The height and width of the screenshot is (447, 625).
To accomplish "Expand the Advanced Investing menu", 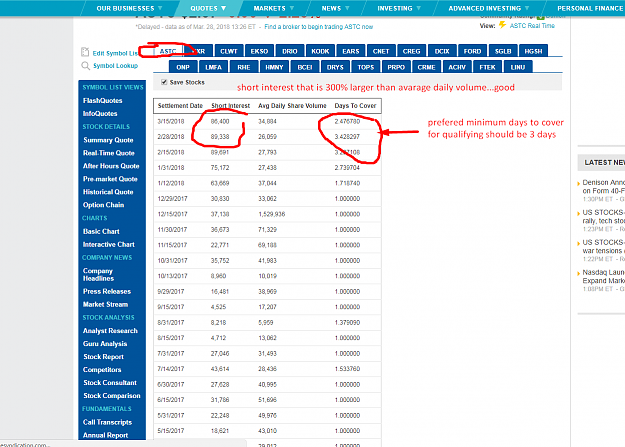I will tap(489, 8).
